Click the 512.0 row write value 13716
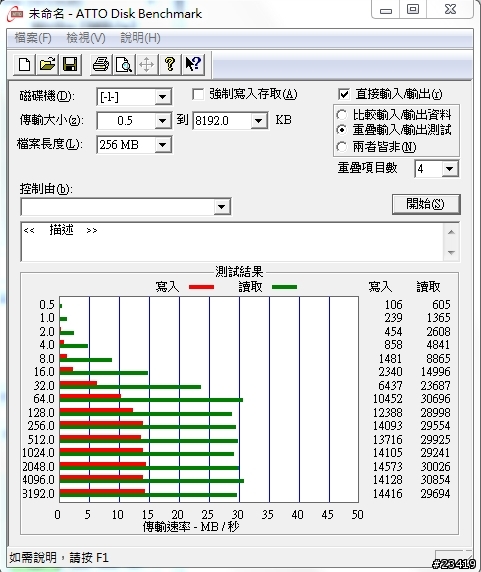Viewport: 481px width, 572px height. point(388,440)
